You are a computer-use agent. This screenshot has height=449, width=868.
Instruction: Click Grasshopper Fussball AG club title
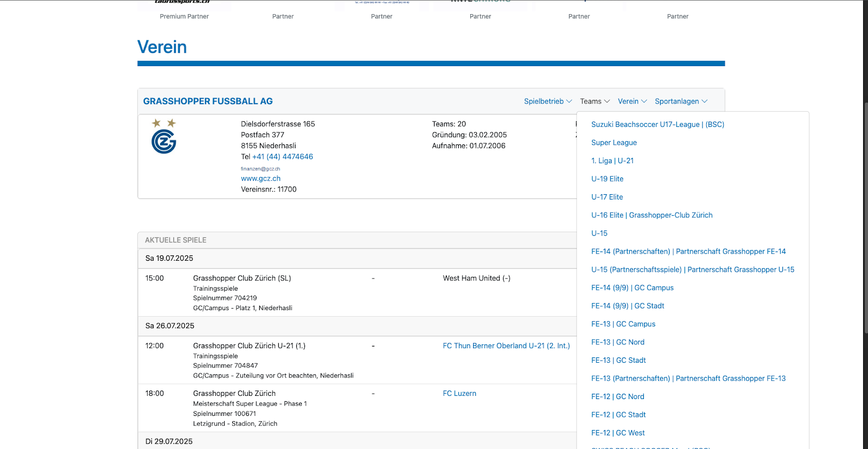[208, 101]
